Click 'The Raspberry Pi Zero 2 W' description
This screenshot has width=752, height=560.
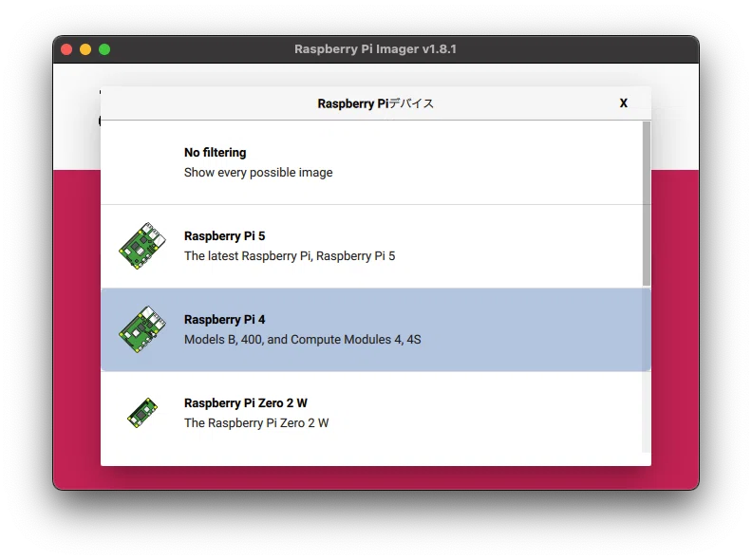(x=256, y=423)
